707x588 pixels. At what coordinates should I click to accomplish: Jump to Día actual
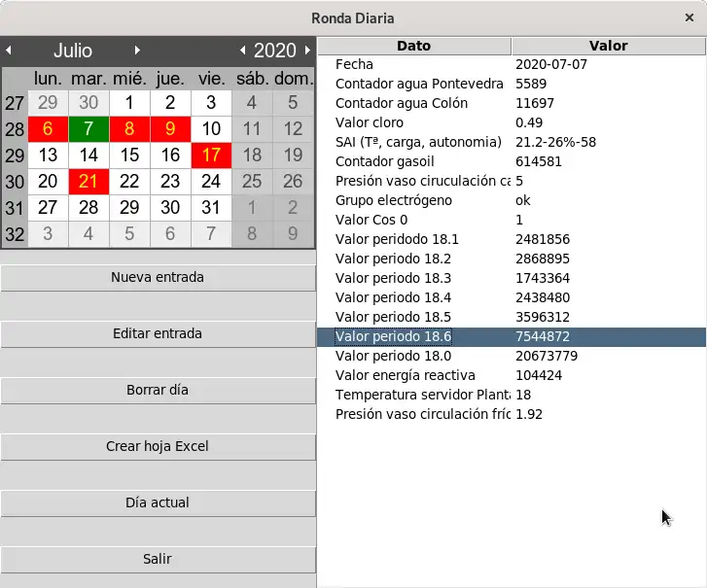pyautogui.click(x=158, y=502)
